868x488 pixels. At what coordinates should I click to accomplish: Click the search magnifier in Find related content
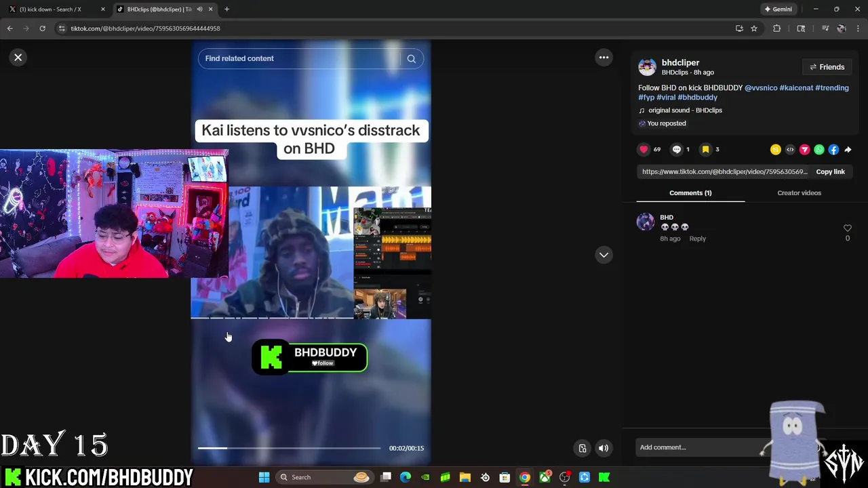[411, 59]
